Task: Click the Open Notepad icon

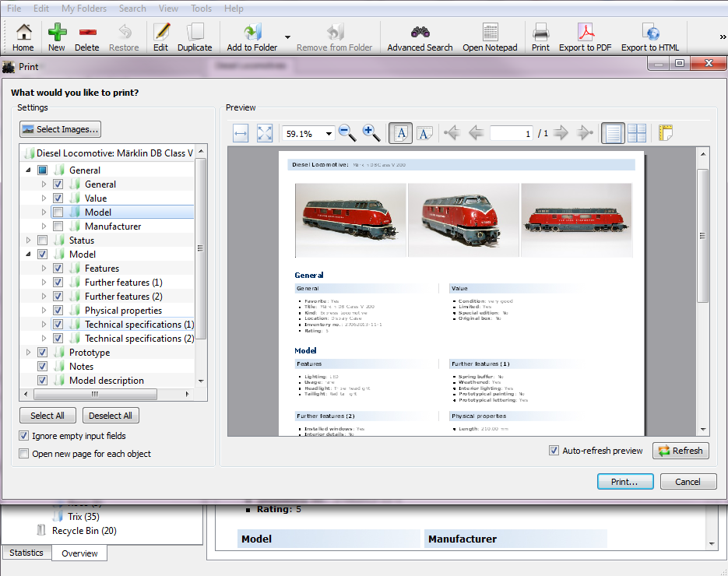Action: point(490,32)
